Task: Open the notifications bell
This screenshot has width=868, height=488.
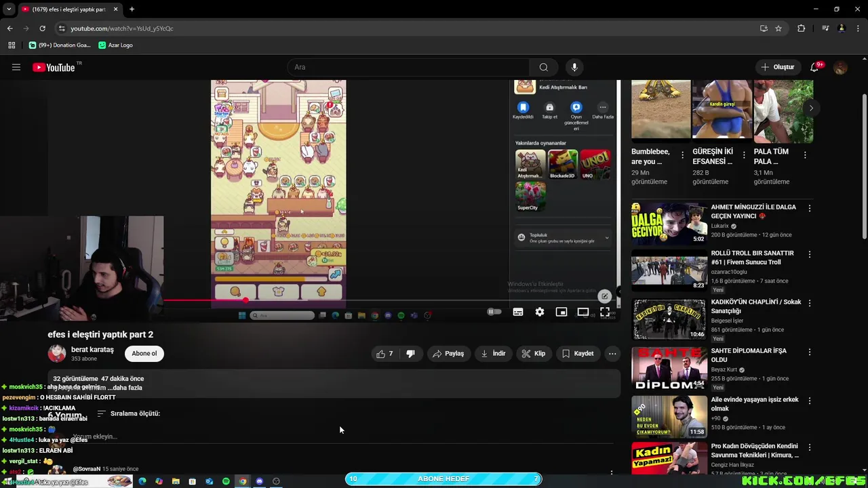Action: pos(814,67)
